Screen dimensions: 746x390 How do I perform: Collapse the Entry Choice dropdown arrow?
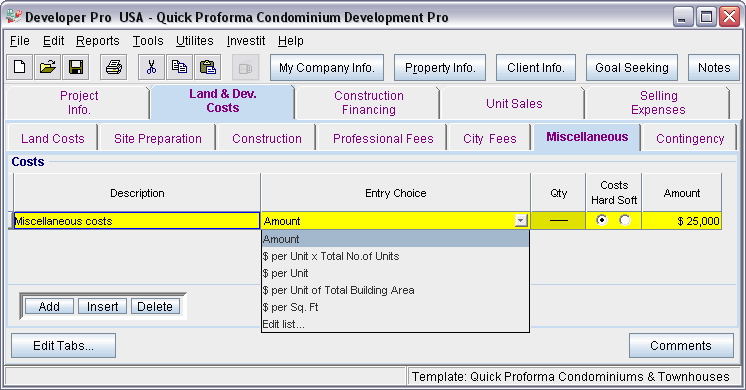521,221
